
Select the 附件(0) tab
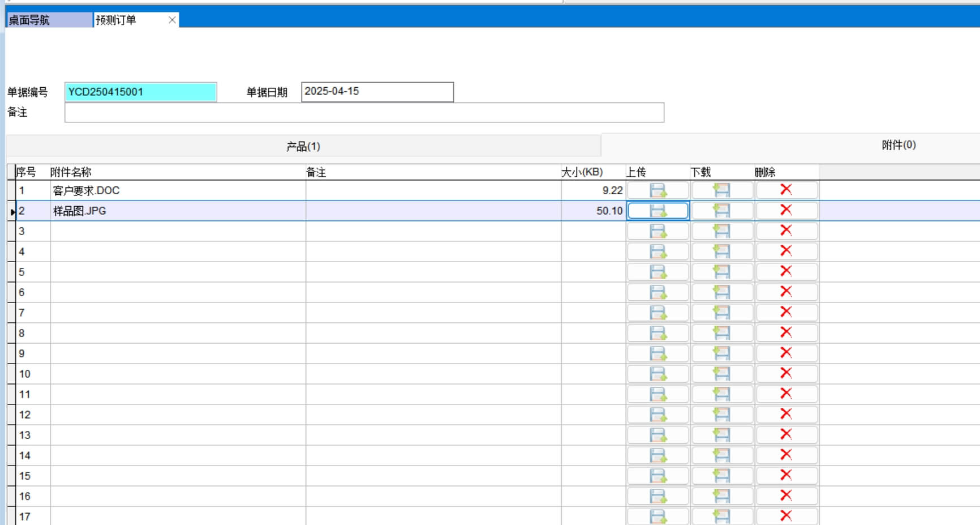click(898, 145)
